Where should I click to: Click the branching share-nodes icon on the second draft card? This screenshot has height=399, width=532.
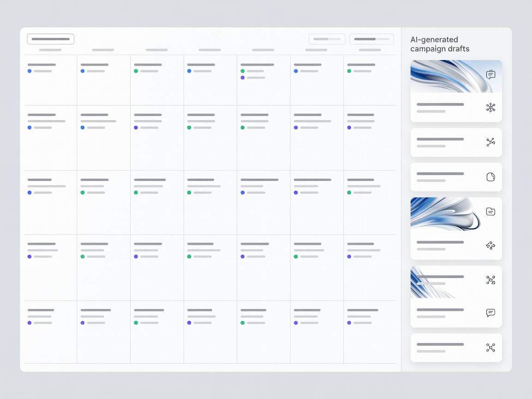point(490,142)
